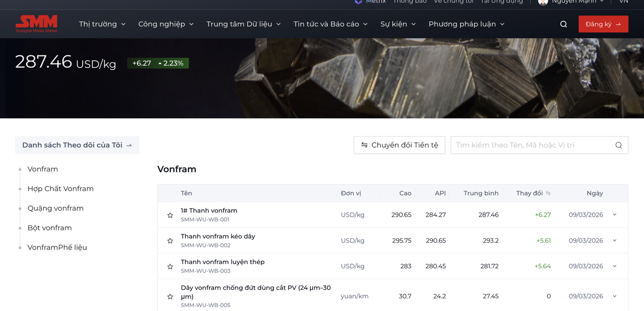Image resolution: width=644 pixels, height=311 pixels.
Task: Open the search magnifier in the navbar
Action: (x=563, y=24)
